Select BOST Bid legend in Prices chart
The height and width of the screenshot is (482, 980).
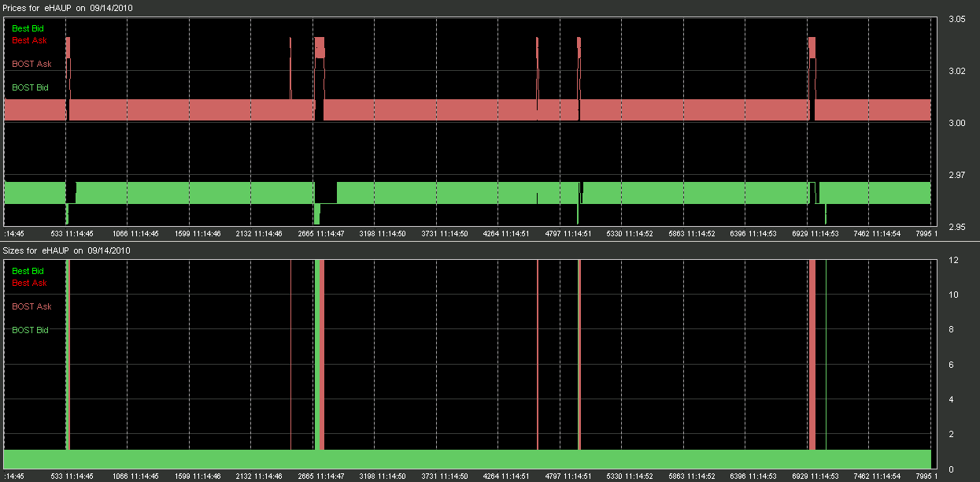point(30,87)
